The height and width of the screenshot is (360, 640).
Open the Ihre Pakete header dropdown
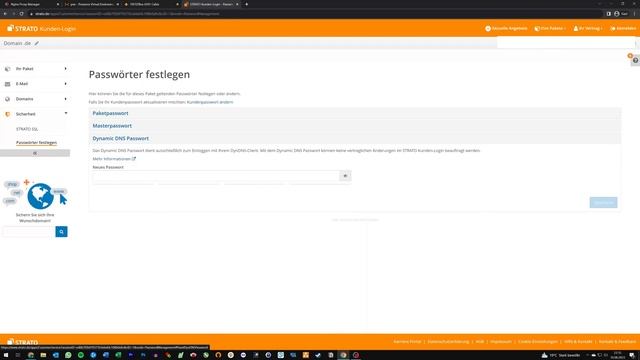click(x=550, y=29)
